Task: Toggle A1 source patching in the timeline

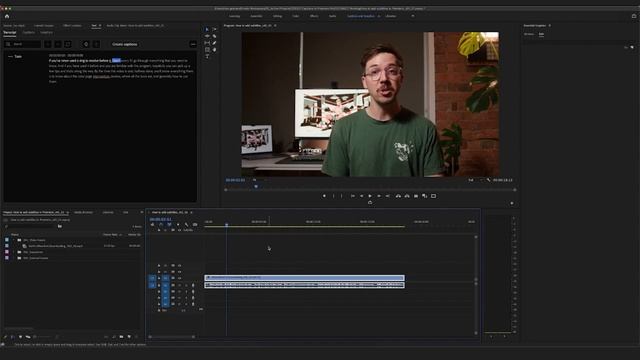Action: tap(152, 285)
